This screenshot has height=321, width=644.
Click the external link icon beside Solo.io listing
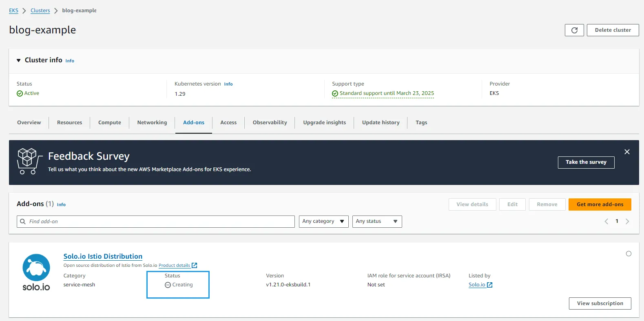[x=490, y=285]
